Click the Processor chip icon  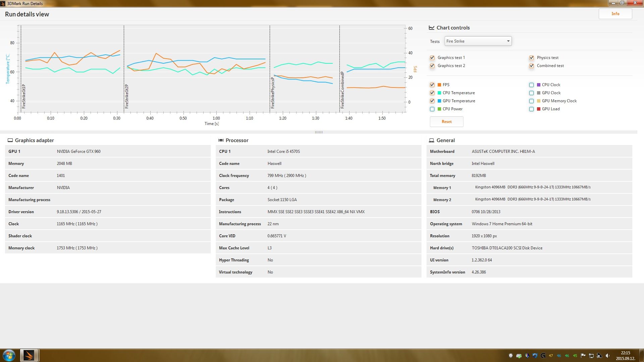(x=221, y=140)
